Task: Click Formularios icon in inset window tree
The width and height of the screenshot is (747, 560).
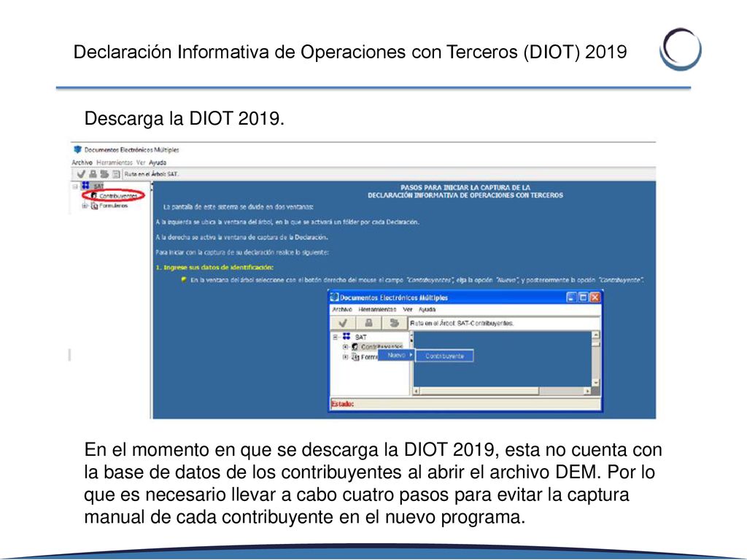Action: pyautogui.click(x=355, y=357)
